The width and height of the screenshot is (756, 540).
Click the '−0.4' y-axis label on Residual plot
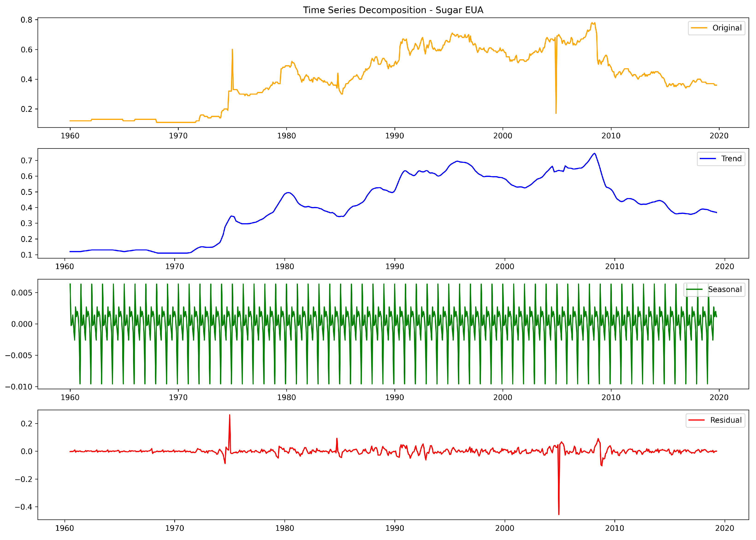tap(23, 507)
